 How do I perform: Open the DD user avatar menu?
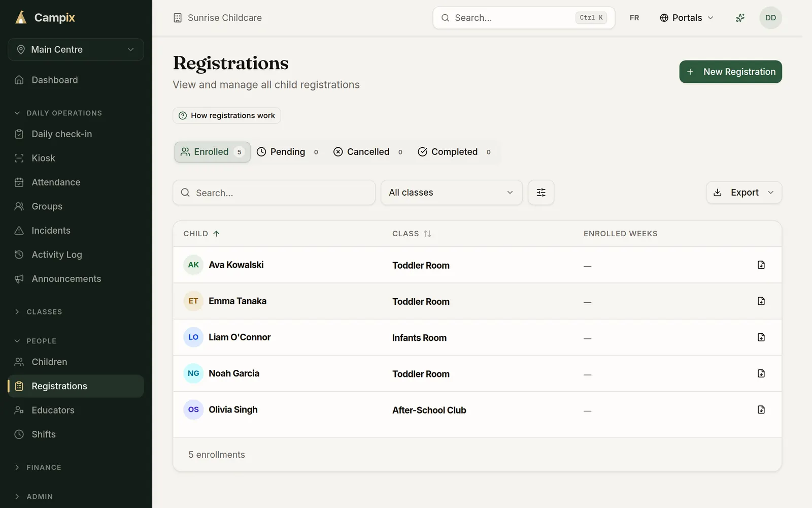(770, 18)
